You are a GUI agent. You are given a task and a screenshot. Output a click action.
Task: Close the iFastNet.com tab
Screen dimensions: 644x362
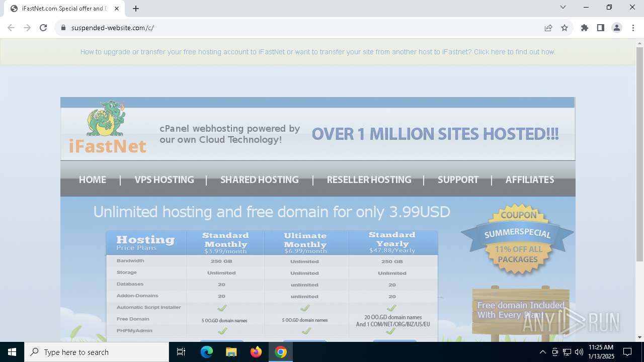(117, 9)
